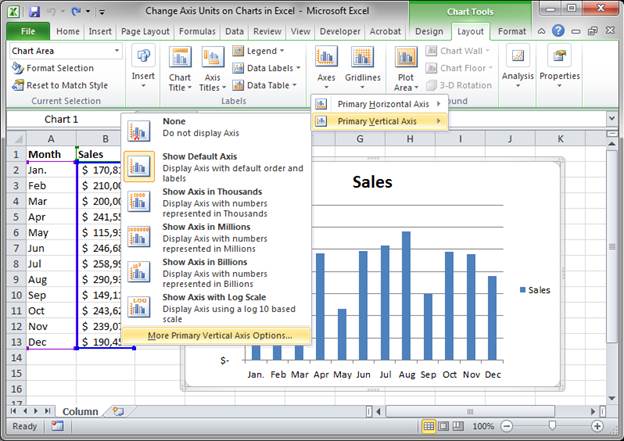This screenshot has height=441, width=624.
Task: Save the workbook using the floppy disk icon
Action: (x=34, y=12)
